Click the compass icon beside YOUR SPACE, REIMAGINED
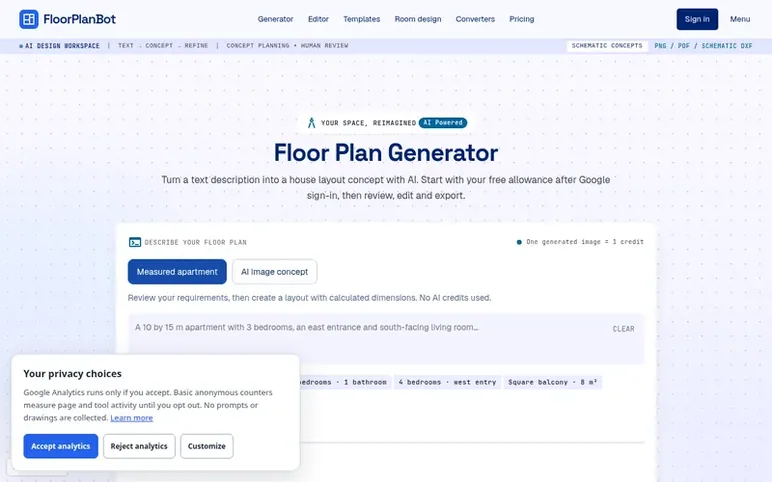 click(x=311, y=123)
